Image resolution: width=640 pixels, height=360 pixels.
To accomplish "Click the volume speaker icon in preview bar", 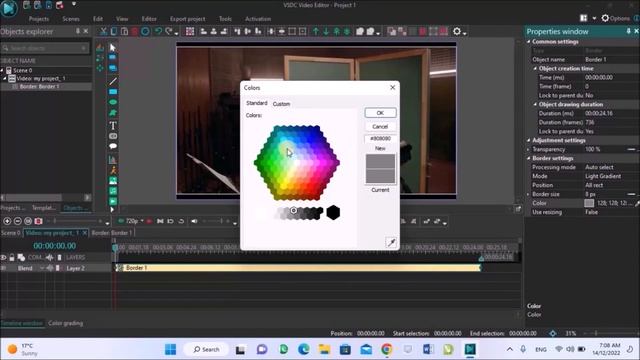I will [194, 221].
